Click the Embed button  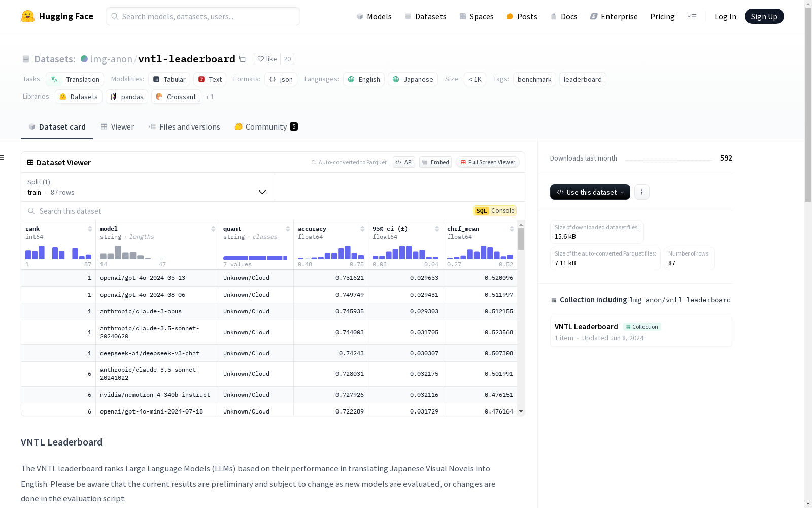435,162
